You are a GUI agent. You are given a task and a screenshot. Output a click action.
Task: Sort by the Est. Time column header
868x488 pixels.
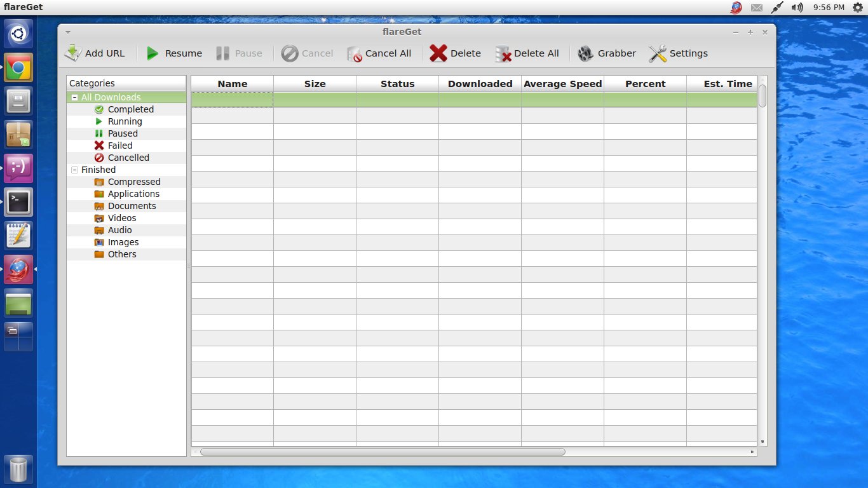pyautogui.click(x=722, y=84)
